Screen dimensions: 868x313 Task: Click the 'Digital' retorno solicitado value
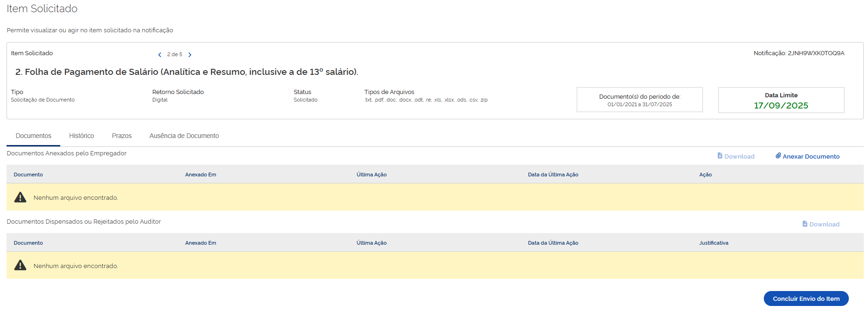point(160,100)
